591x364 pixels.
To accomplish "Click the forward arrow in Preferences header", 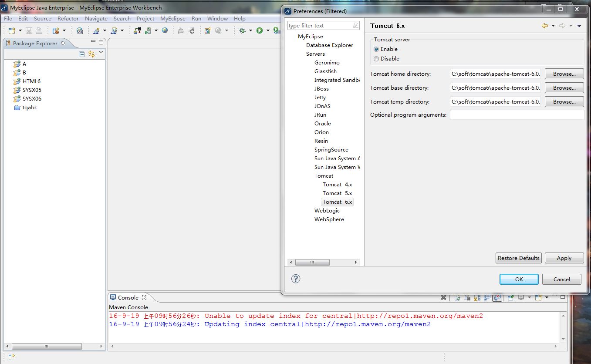I will click(562, 26).
